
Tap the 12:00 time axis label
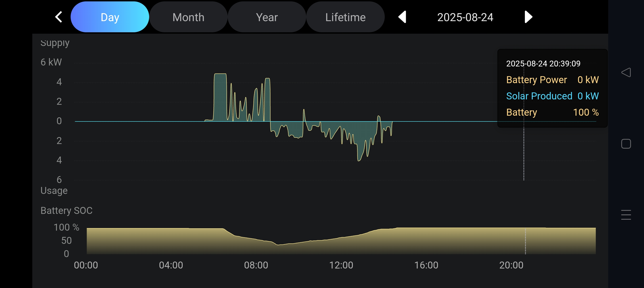341,265
